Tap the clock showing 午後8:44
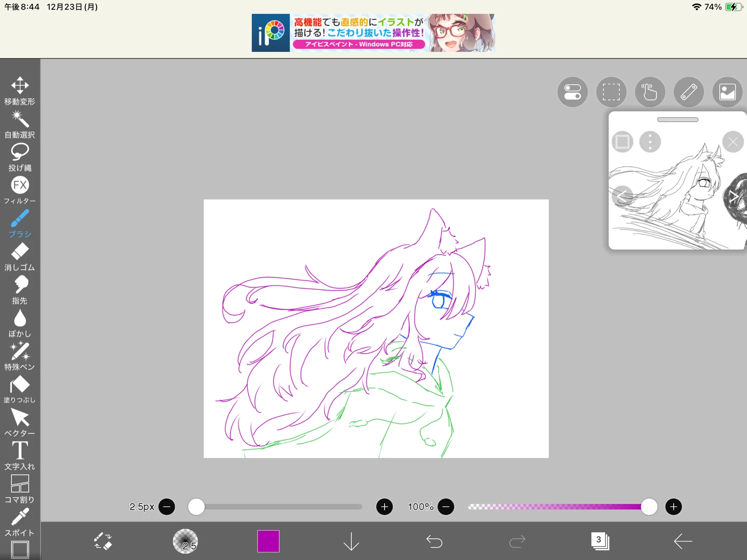Screen dimensions: 747x560 click(x=21, y=7)
